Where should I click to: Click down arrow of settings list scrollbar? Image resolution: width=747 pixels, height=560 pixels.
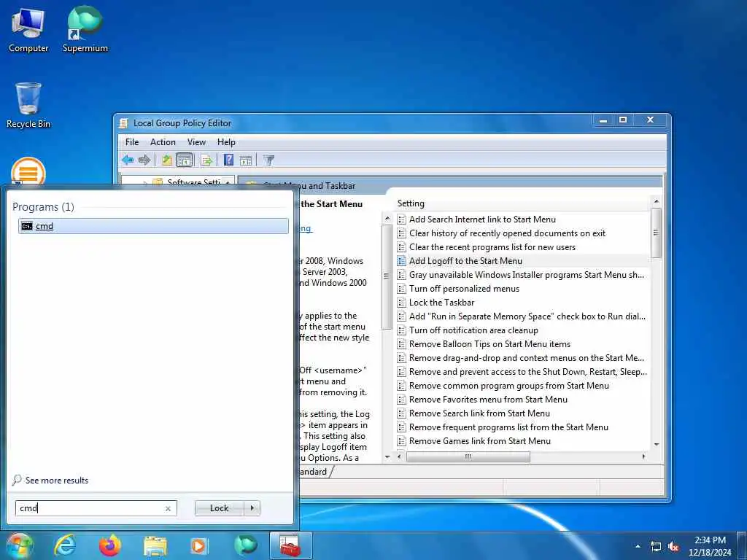pos(656,444)
